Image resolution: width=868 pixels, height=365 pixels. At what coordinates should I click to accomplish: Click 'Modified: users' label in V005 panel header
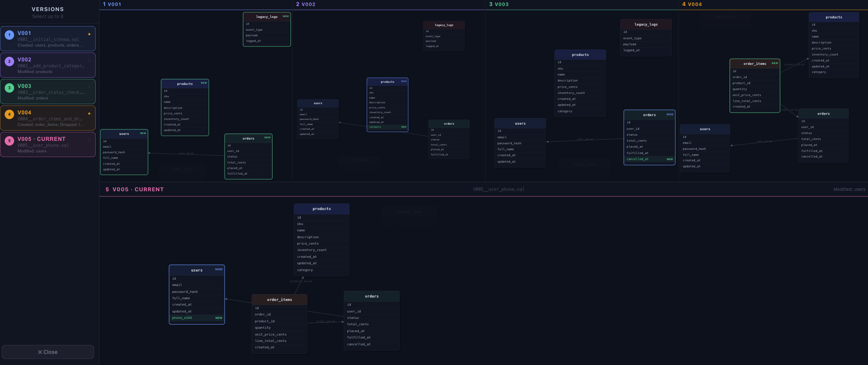(849, 190)
